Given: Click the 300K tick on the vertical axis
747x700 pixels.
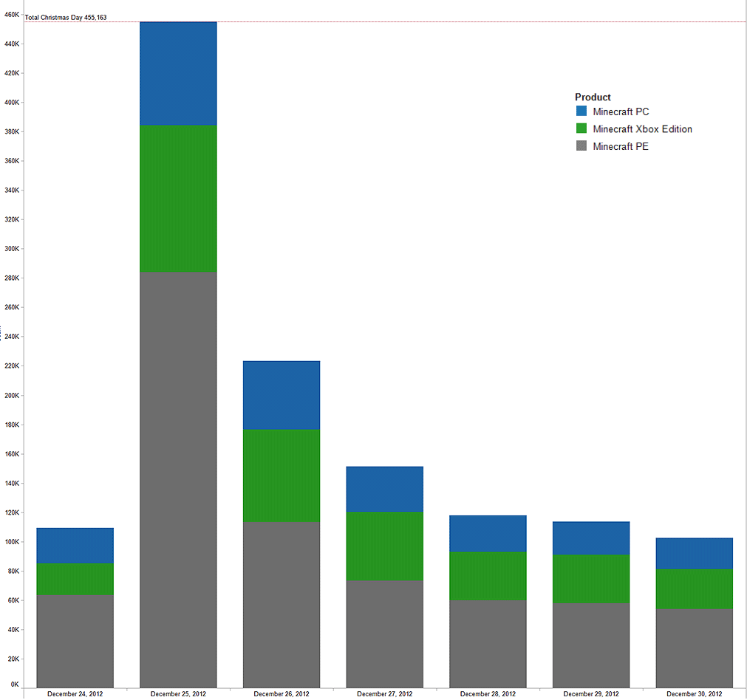Looking at the screenshot, I should click(13, 249).
